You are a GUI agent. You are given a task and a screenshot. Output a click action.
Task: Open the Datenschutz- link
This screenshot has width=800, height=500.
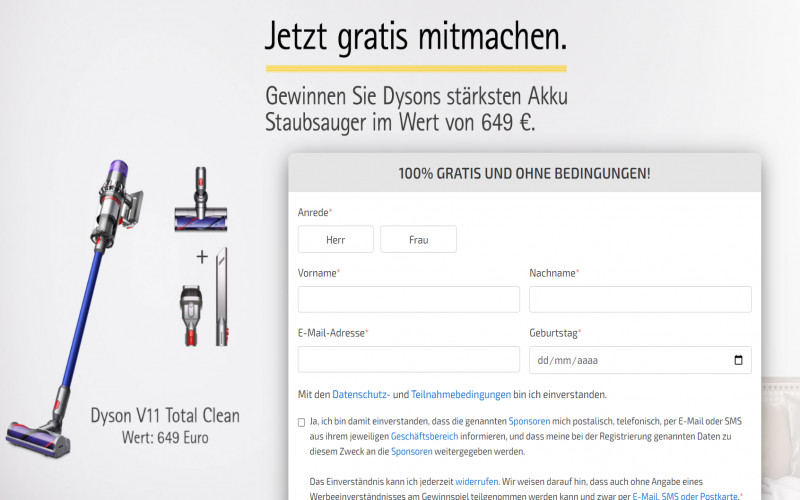[x=361, y=394]
